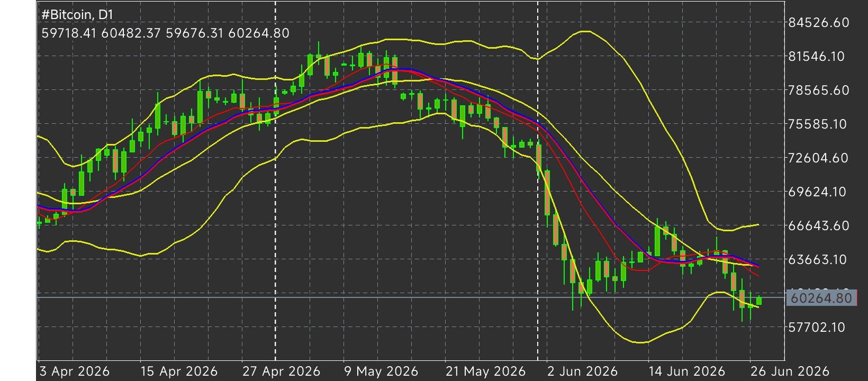868x381 pixels.
Task: Click the 72604.60 price axis label
Action: tap(818, 158)
